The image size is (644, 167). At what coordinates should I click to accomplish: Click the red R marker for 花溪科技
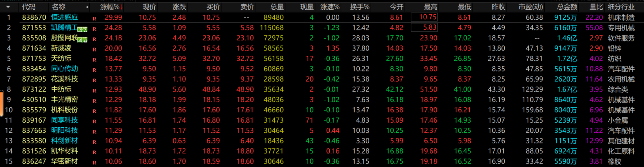94,80
